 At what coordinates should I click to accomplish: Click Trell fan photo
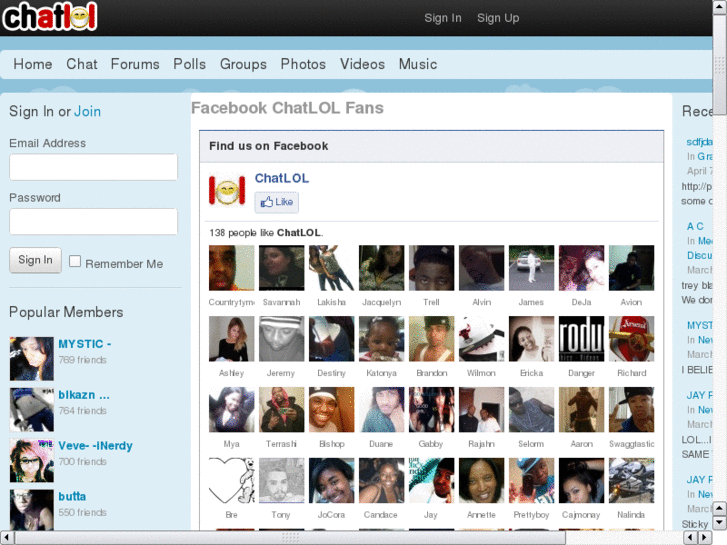pyautogui.click(x=432, y=268)
